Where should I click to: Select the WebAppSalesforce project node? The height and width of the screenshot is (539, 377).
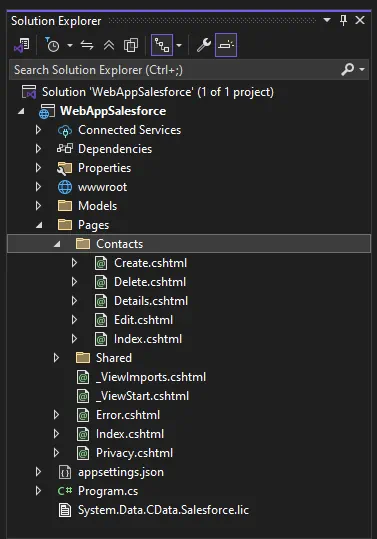pos(113,111)
